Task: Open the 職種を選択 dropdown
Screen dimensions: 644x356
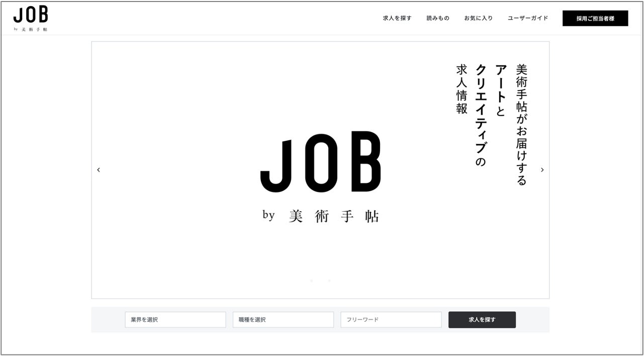Action: click(x=283, y=320)
